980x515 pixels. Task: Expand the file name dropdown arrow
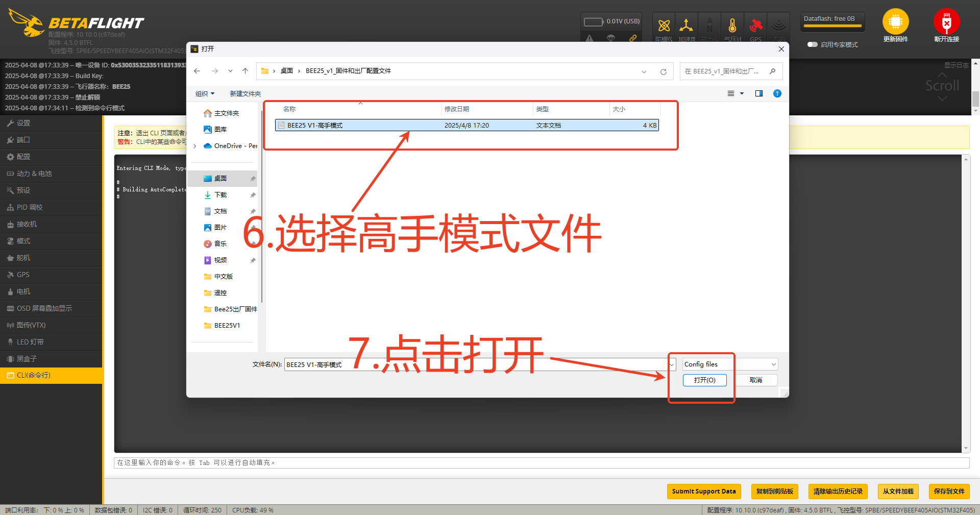(x=672, y=364)
